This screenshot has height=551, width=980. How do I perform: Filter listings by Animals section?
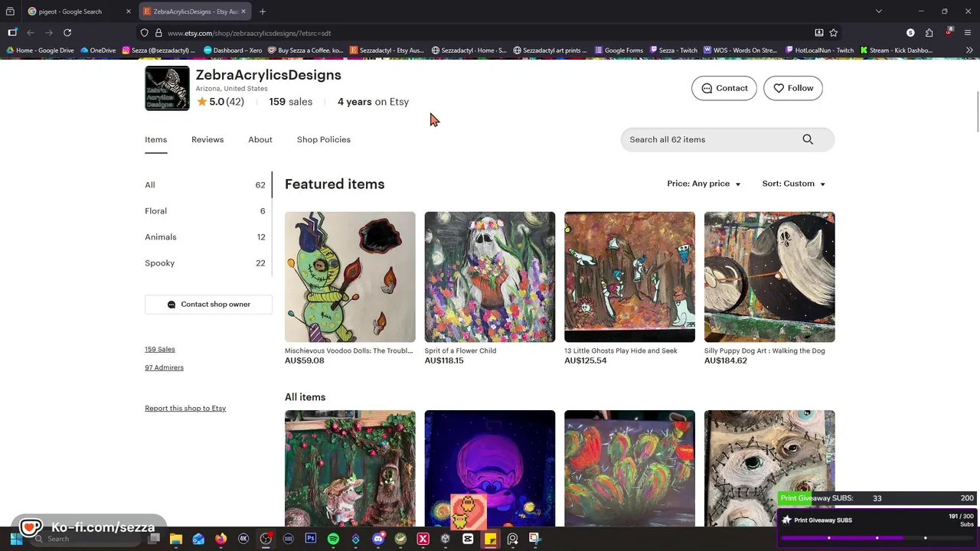pyautogui.click(x=205, y=237)
